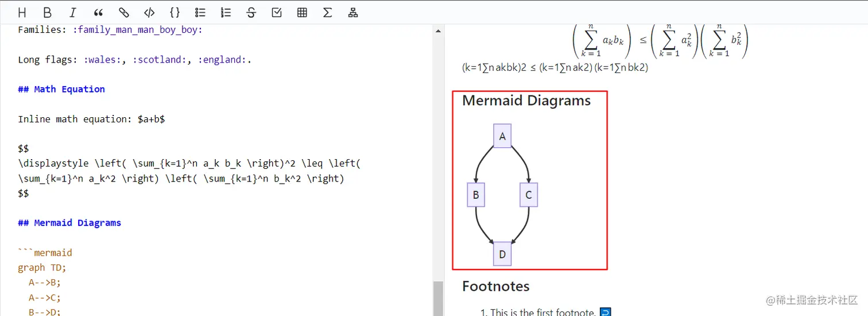Follow the footnote back-reference arrow
This screenshot has width=868, height=316.
click(605, 312)
